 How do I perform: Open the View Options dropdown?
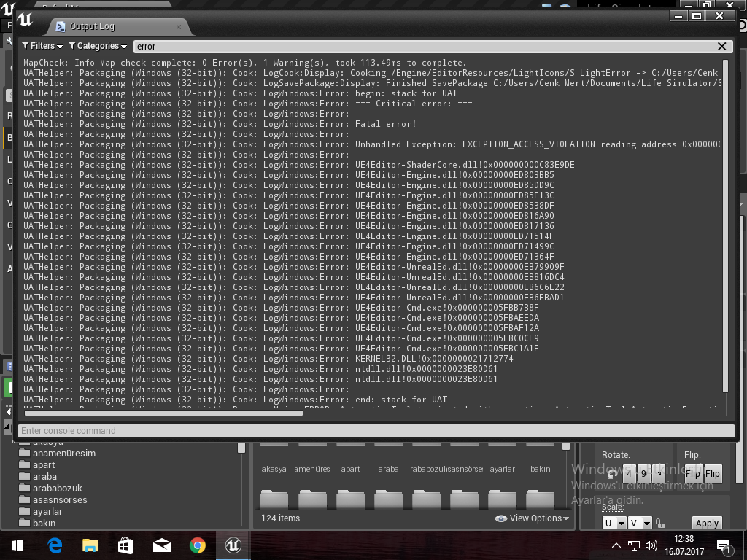pos(532,518)
